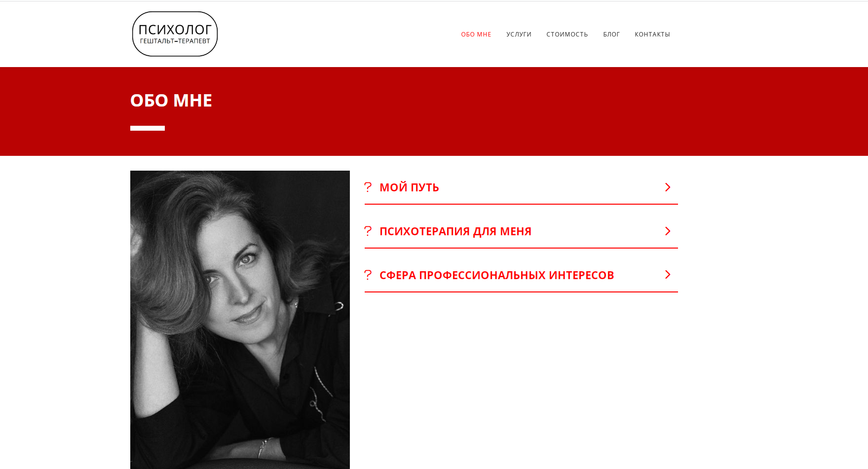The height and width of the screenshot is (469, 868).
Task: Open the СТОИМОСТЬ navigation link
Action: [567, 35]
